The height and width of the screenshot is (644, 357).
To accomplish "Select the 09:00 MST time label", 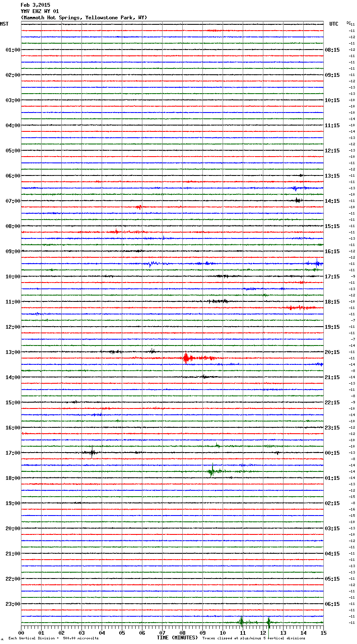I will (13, 251).
